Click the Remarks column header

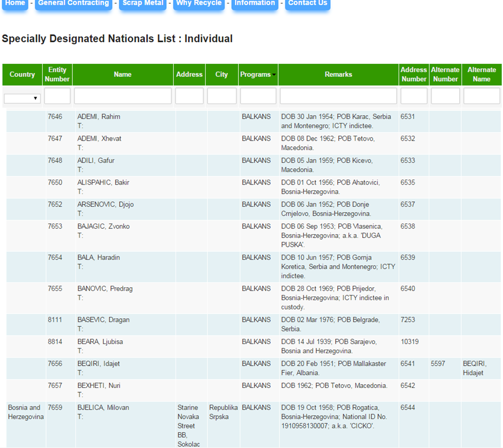point(338,75)
